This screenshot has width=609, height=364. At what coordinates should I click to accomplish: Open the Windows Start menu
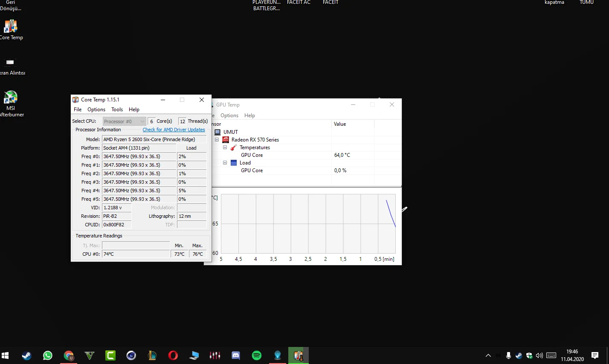click(5, 355)
